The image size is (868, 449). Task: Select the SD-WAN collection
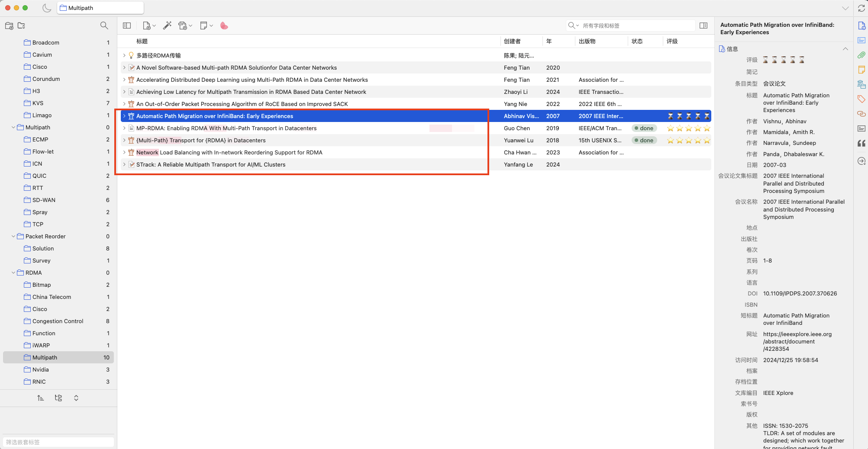58,200
